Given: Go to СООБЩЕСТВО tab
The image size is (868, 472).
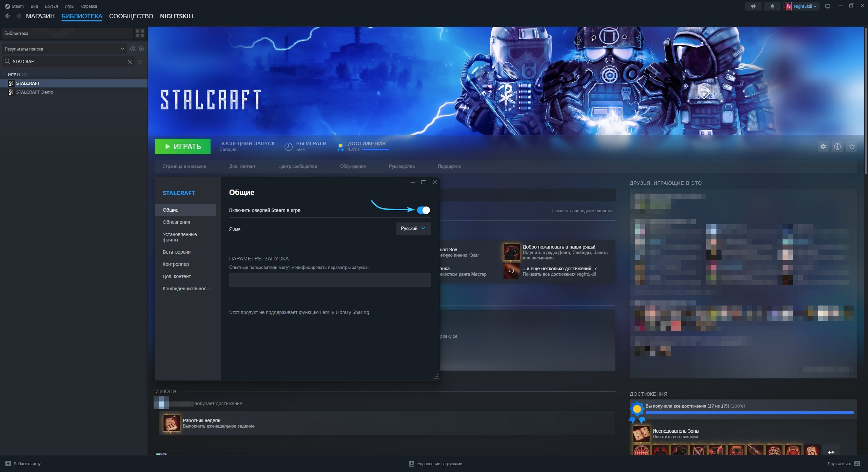Looking at the screenshot, I should click(x=131, y=16).
